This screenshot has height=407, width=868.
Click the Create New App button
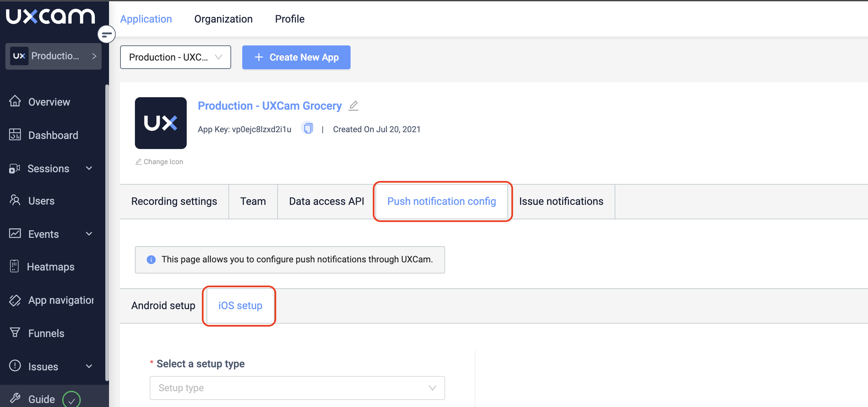click(x=296, y=57)
